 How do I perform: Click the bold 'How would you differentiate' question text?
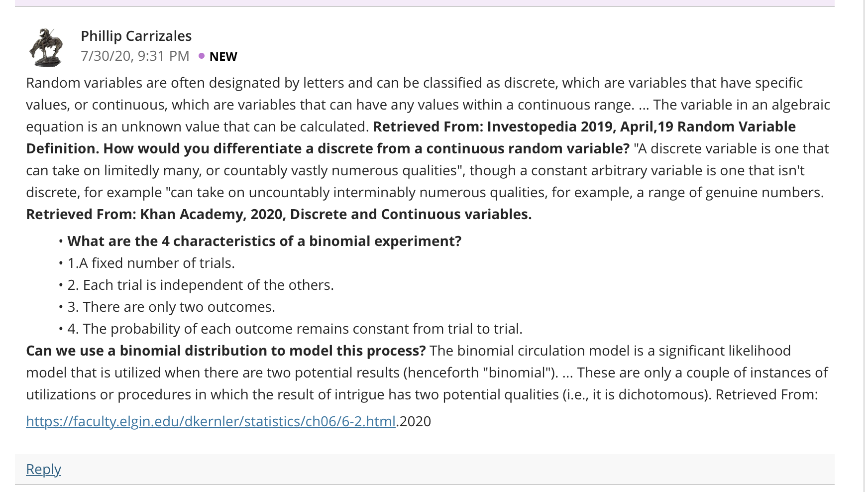coord(367,148)
